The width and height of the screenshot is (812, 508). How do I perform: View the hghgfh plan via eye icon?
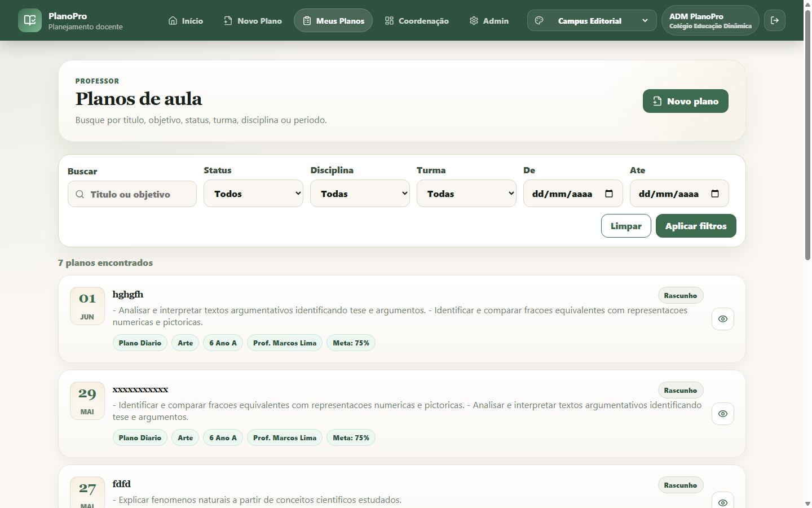tap(723, 319)
